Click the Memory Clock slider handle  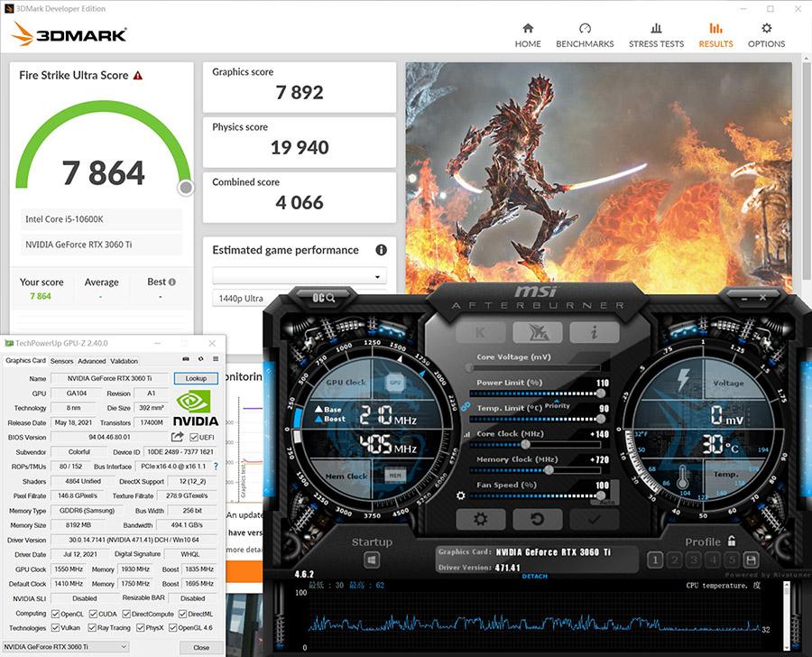(x=548, y=470)
